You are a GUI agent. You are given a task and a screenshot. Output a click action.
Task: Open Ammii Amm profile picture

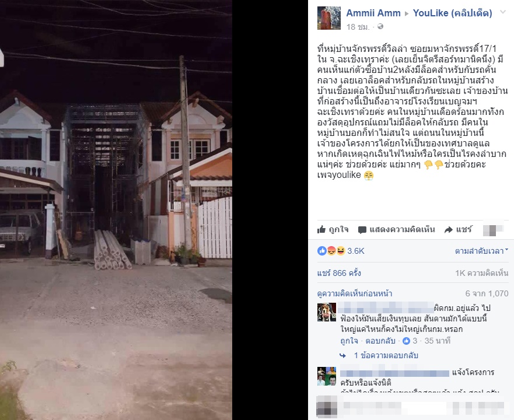tap(329, 18)
